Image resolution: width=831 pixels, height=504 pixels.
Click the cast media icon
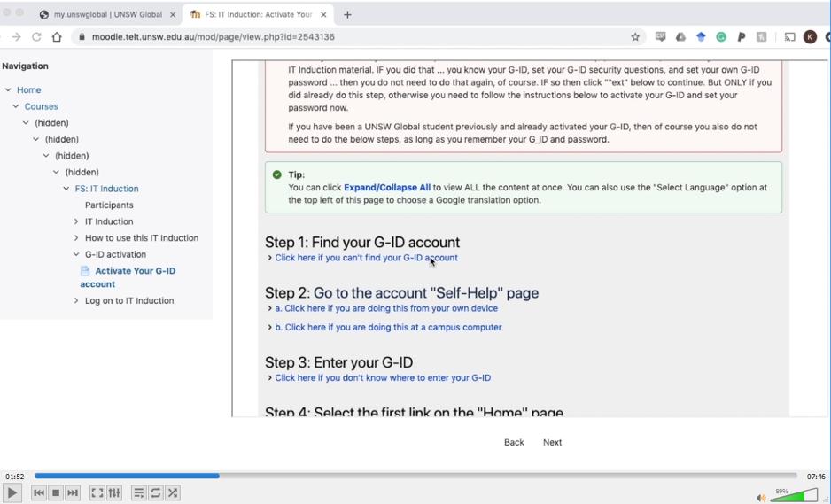pos(789,37)
